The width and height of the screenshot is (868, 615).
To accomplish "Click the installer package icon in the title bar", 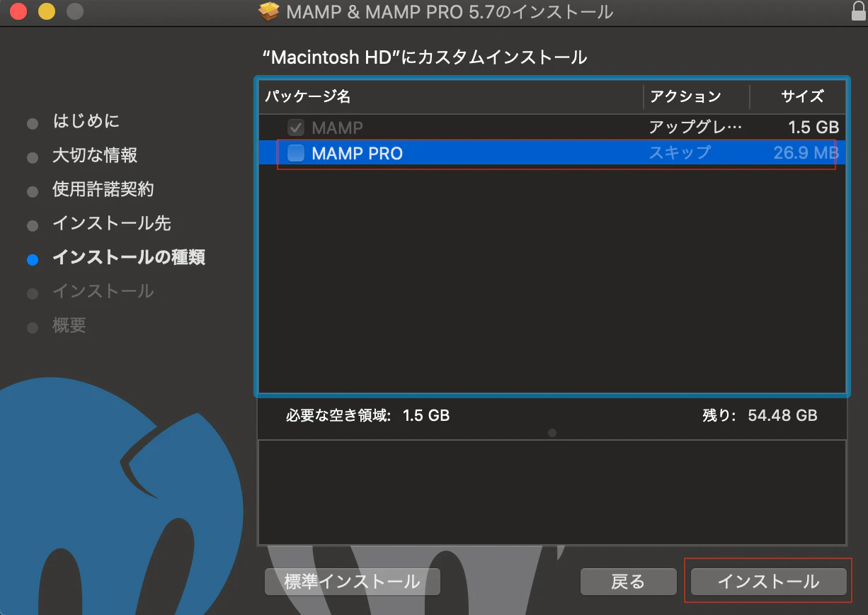I will [x=269, y=11].
